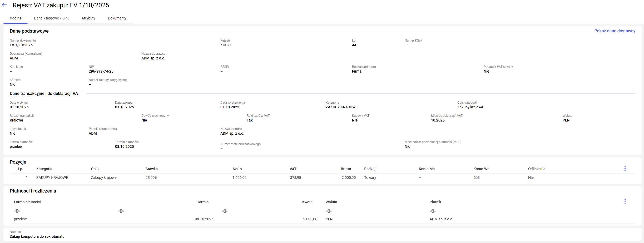Select the Ogólne tab
The height and width of the screenshot is (243, 644).
click(16, 18)
